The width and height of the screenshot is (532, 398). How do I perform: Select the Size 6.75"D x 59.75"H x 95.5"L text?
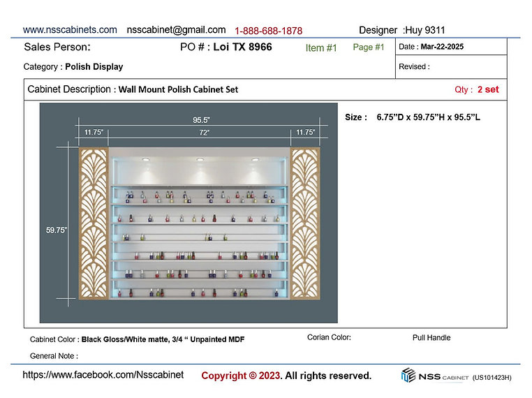(413, 117)
